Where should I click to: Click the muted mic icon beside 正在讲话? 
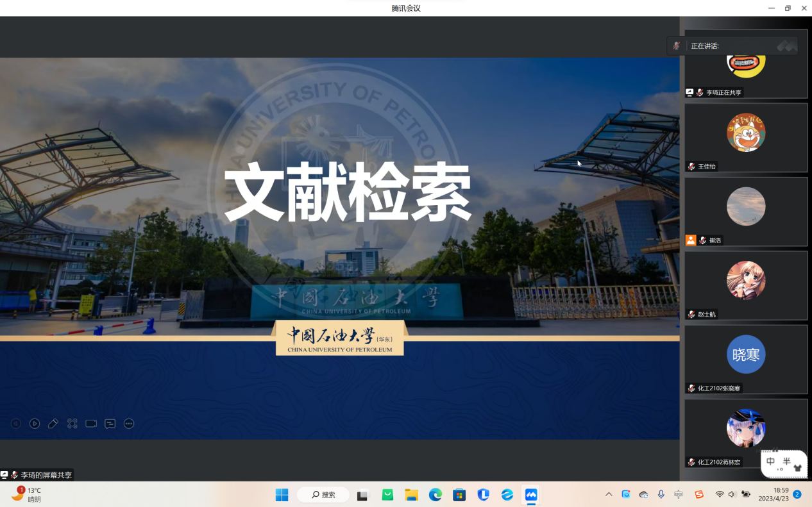(x=676, y=46)
